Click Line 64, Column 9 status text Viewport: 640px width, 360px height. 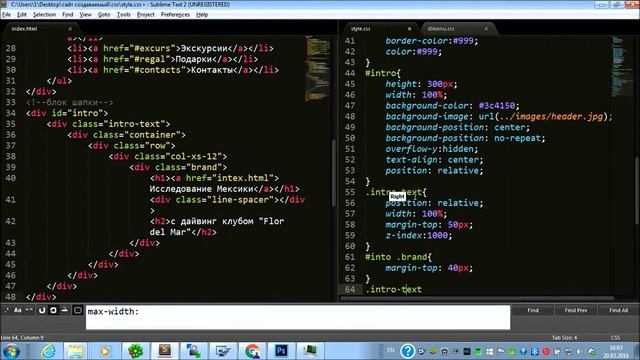[x=22, y=338]
